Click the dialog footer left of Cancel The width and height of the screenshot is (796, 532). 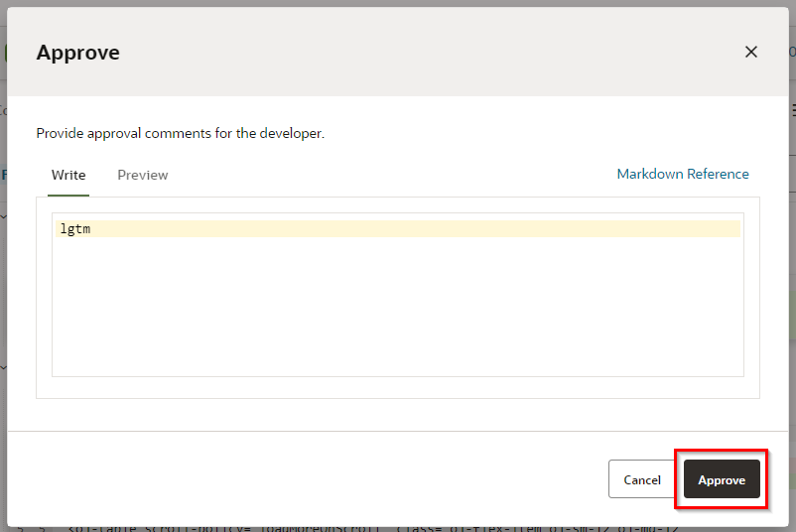click(298, 479)
